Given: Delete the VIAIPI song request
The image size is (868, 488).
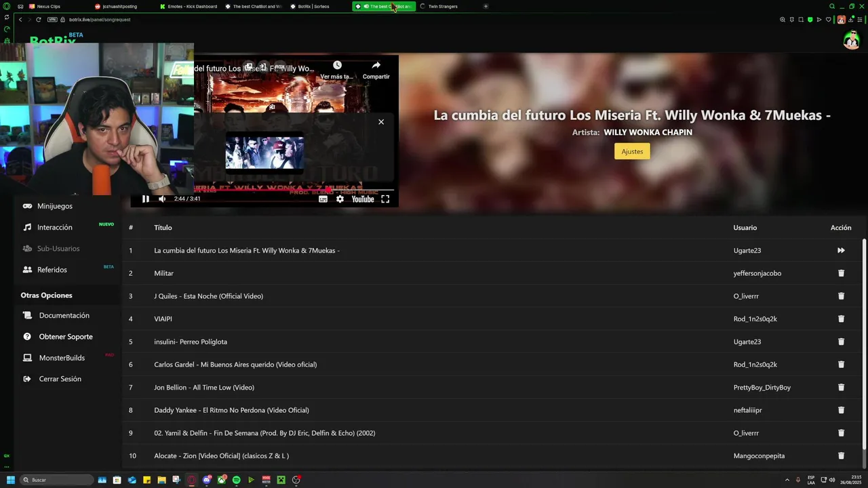Looking at the screenshot, I should tap(841, 319).
